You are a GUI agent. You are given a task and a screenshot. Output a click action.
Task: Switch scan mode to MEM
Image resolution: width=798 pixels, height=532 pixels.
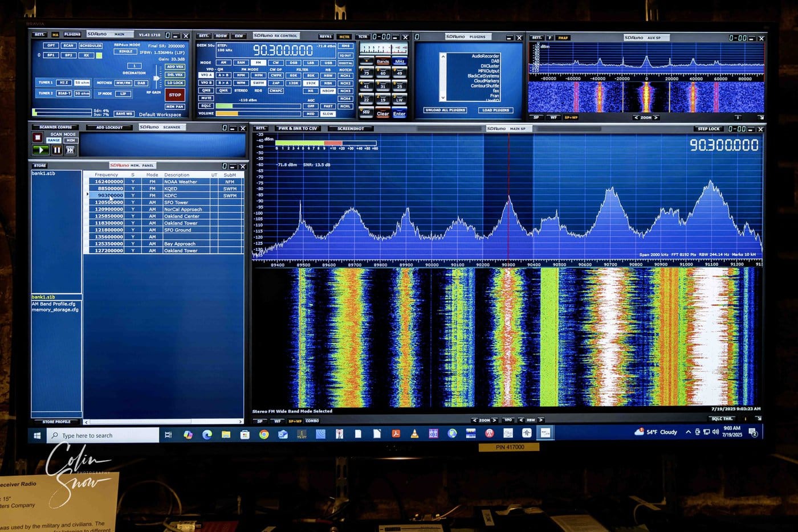(71, 140)
